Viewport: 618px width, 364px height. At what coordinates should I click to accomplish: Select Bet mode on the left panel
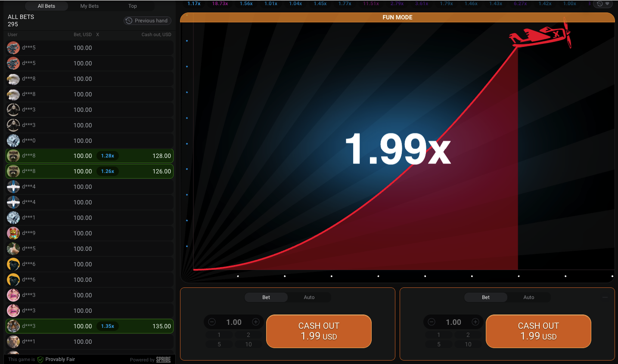pos(266,297)
